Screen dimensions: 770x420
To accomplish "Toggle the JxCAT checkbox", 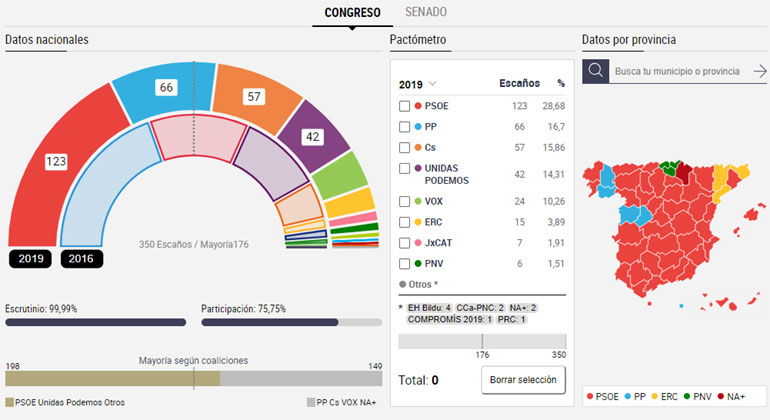I will (x=404, y=242).
